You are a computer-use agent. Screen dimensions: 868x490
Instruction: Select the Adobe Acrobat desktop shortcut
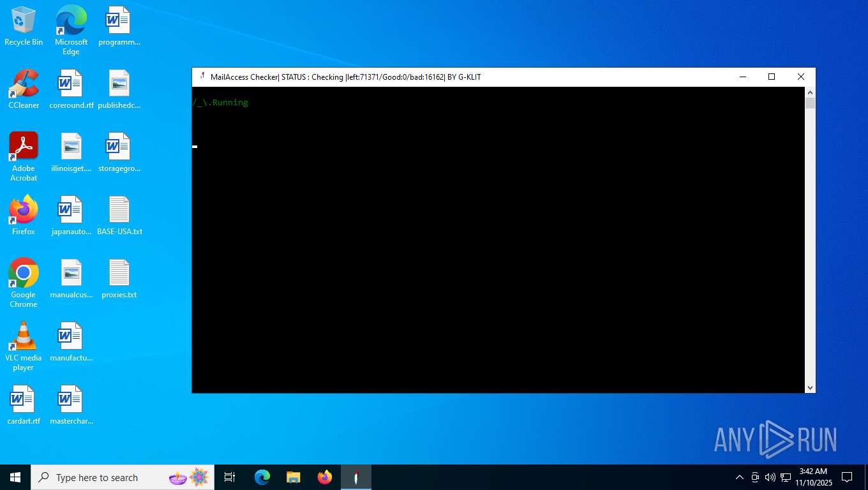pos(24,157)
